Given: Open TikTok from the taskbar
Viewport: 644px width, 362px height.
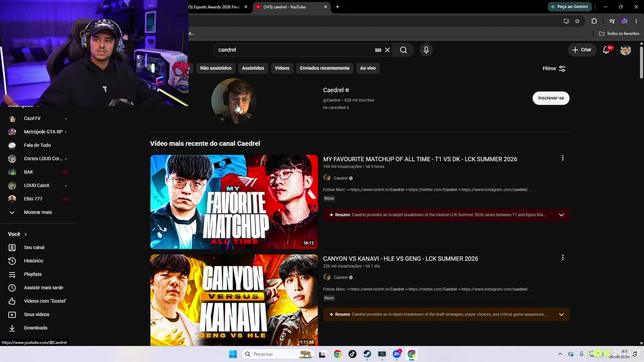Looking at the screenshot, I should 352,354.
